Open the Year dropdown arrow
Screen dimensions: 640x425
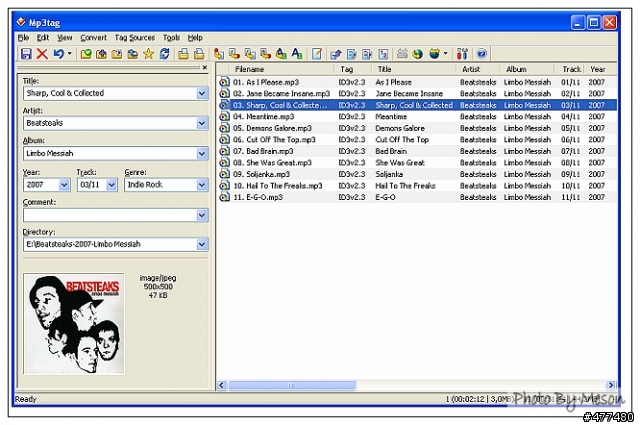(x=64, y=185)
